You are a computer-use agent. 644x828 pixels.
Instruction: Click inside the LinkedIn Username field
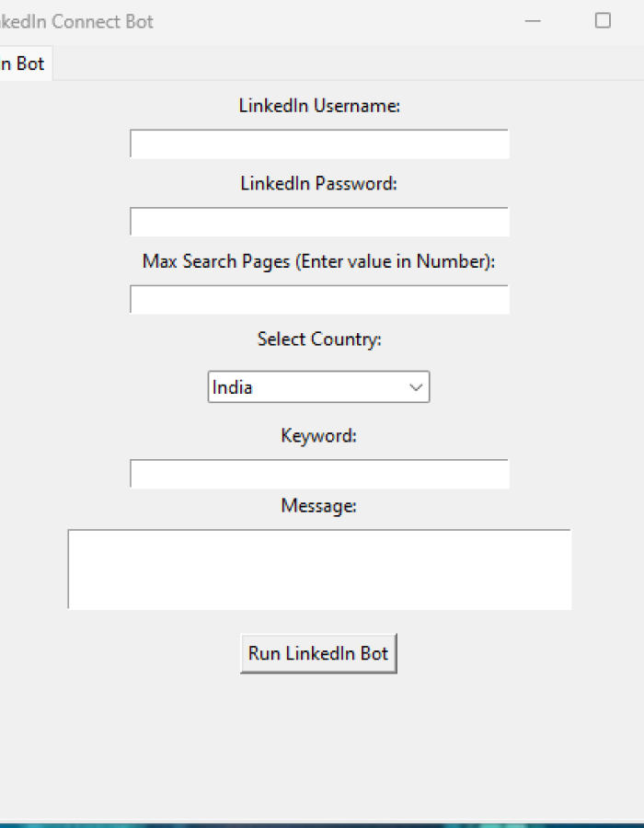click(x=318, y=144)
